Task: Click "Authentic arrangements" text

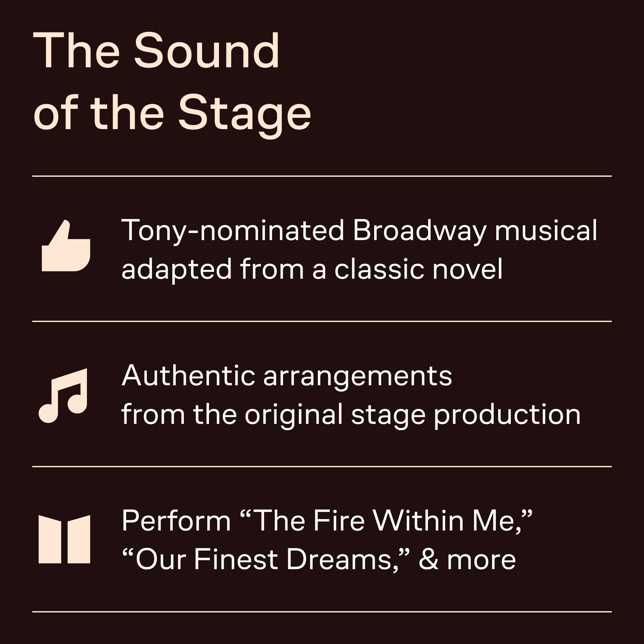Action: click(x=287, y=376)
